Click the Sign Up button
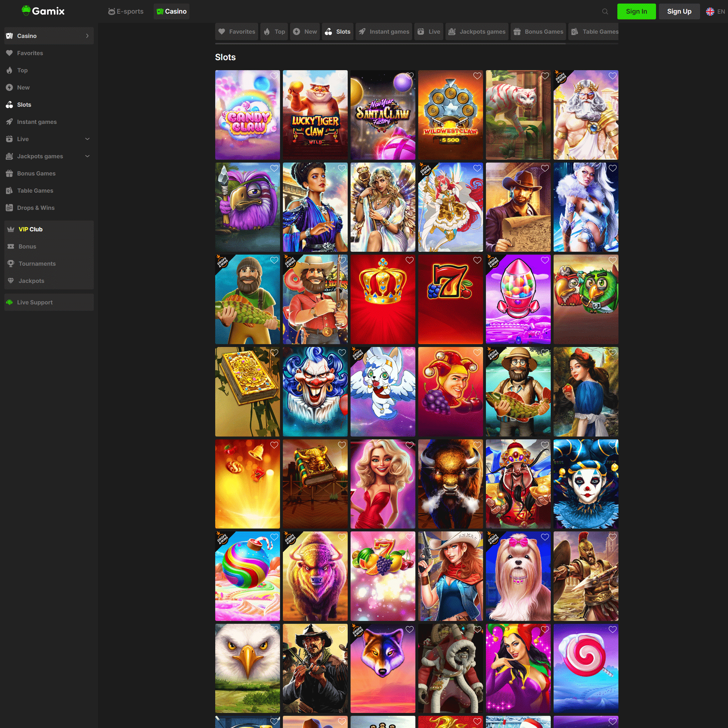This screenshot has height=728, width=728. pyautogui.click(x=679, y=11)
